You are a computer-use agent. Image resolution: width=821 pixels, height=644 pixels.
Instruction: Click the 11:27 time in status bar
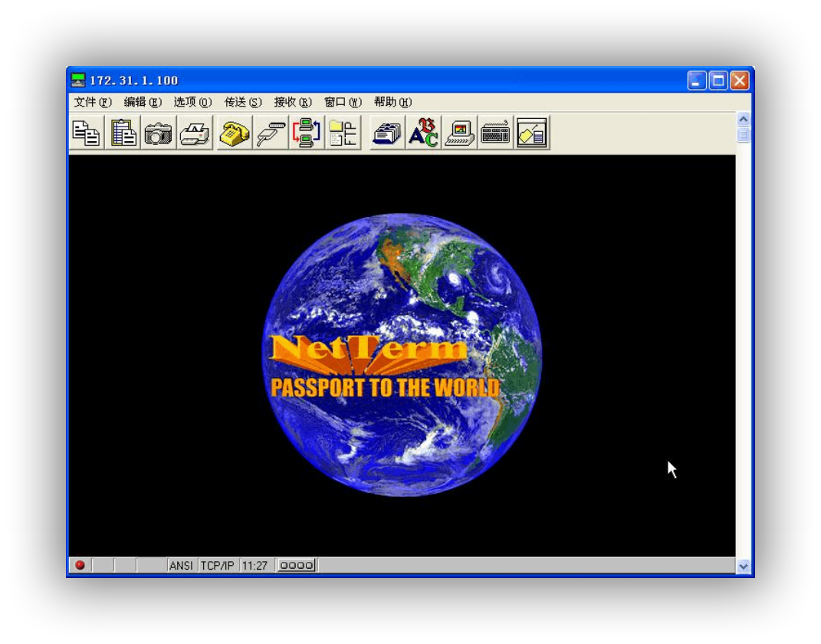click(255, 566)
